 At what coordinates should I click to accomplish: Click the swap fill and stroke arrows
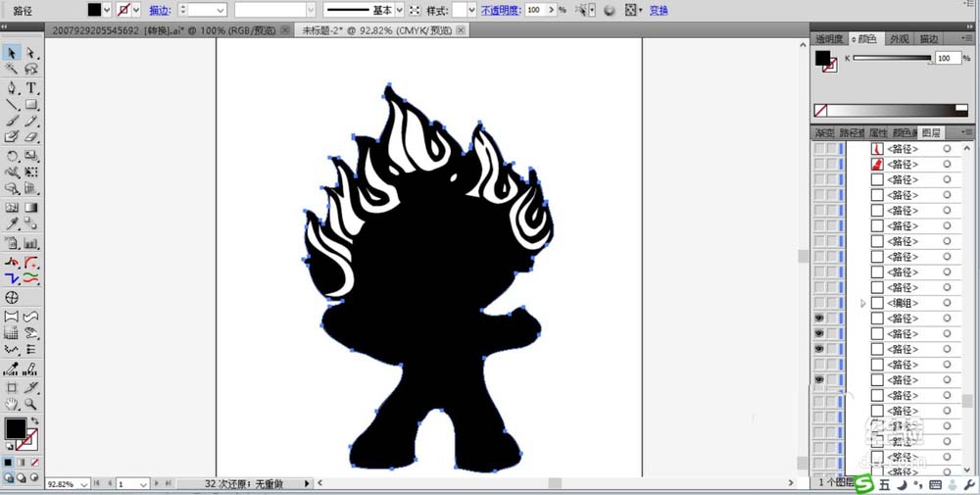pyautogui.click(x=35, y=421)
